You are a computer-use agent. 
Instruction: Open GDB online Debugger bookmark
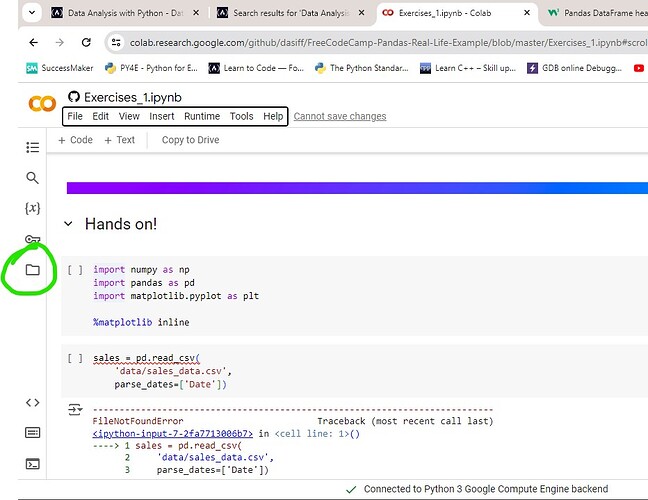click(574, 68)
